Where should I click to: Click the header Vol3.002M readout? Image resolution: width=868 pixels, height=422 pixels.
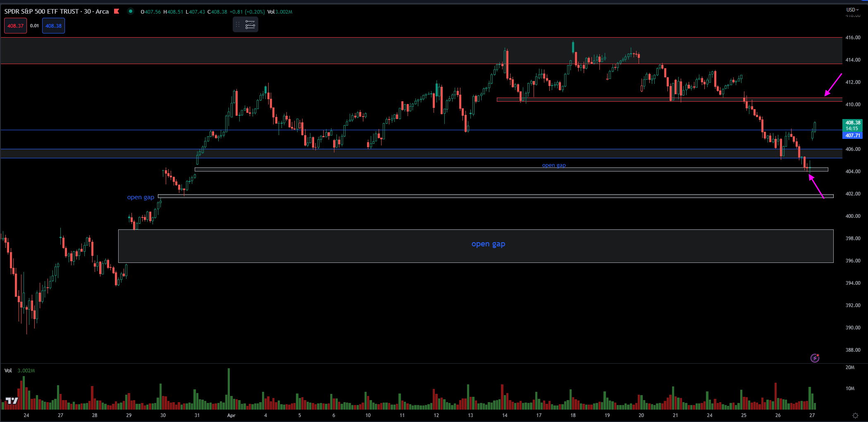280,12
